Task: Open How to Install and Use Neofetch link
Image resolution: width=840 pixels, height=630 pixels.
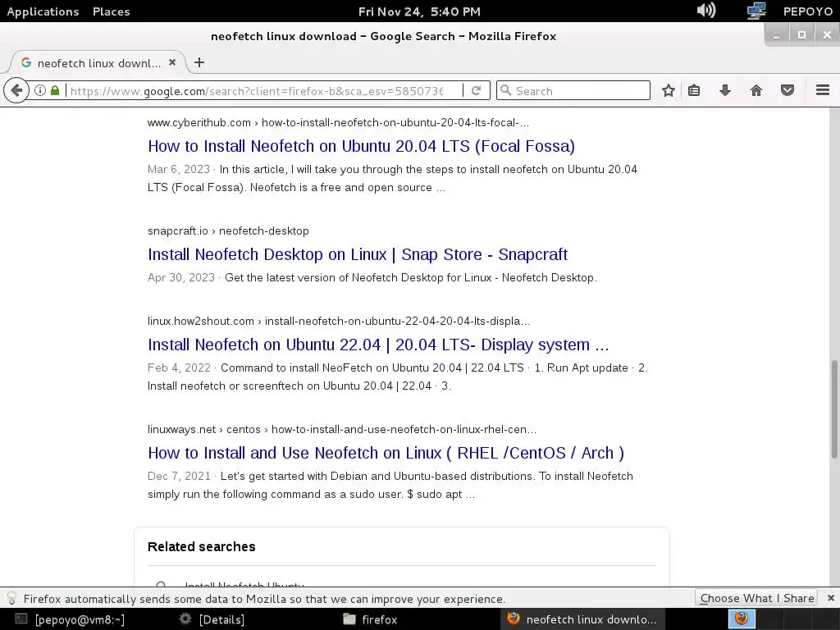Action: tap(386, 453)
